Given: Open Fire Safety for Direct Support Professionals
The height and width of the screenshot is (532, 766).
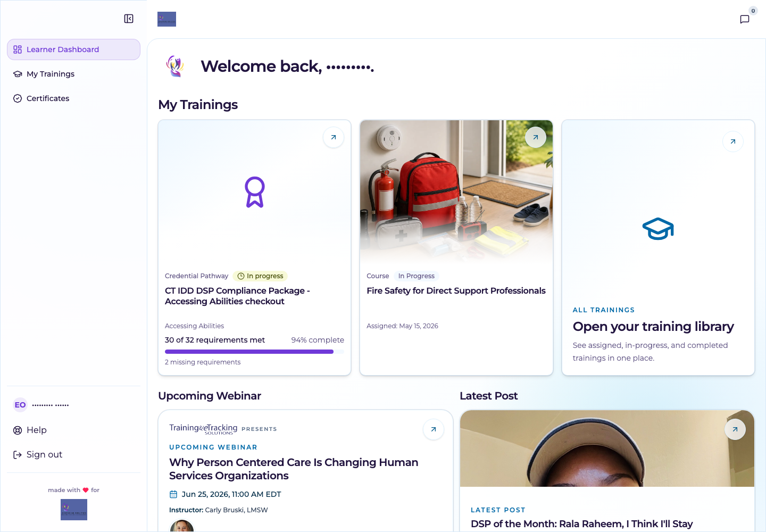Looking at the screenshot, I should coord(456,290).
